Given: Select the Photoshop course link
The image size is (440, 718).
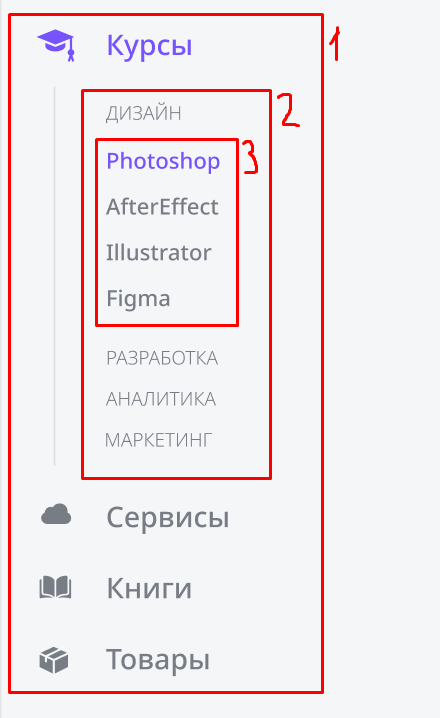Looking at the screenshot, I should [x=163, y=161].
